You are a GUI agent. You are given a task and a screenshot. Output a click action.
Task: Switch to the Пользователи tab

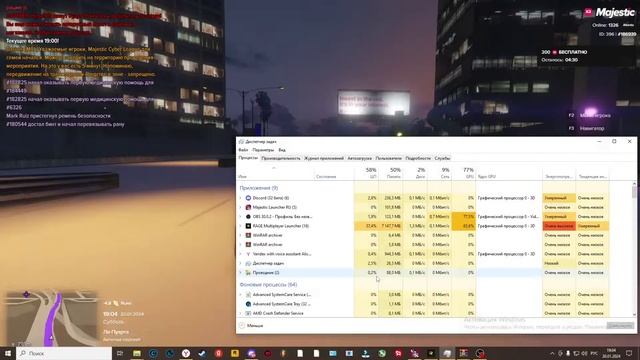coord(389,158)
